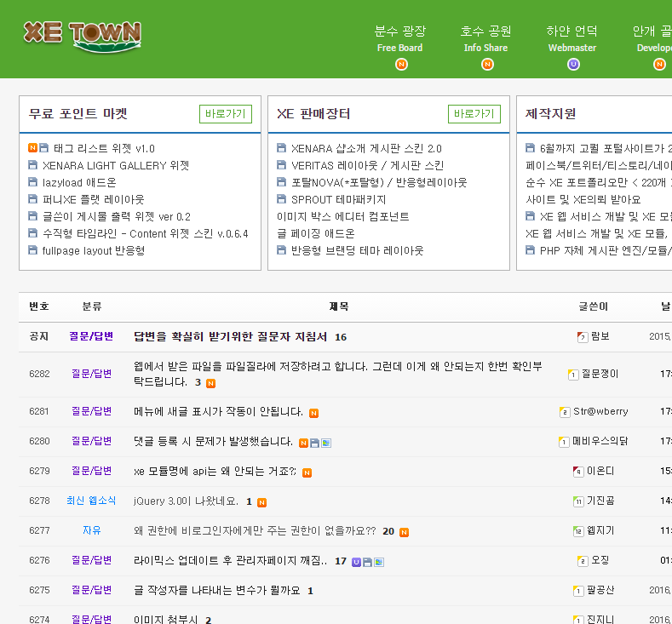Image resolution: width=672 pixels, height=624 pixels.
Task: Open post 왜 권한에 비로그인자에게만 주는 권한이 없을까요
Action: coord(255,530)
